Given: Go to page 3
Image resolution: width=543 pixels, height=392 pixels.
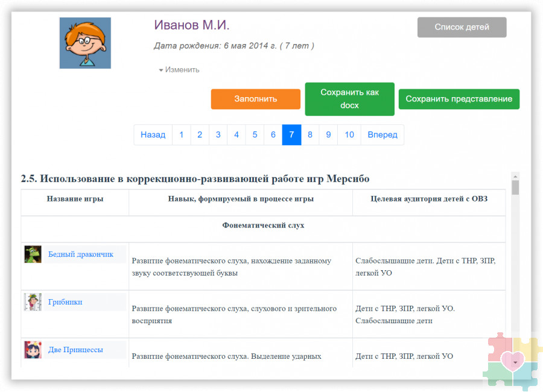Looking at the screenshot, I should tap(218, 134).
